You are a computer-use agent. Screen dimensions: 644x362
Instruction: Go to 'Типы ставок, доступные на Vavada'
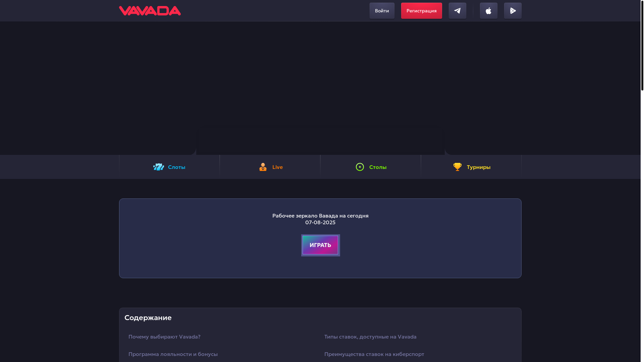point(370,337)
